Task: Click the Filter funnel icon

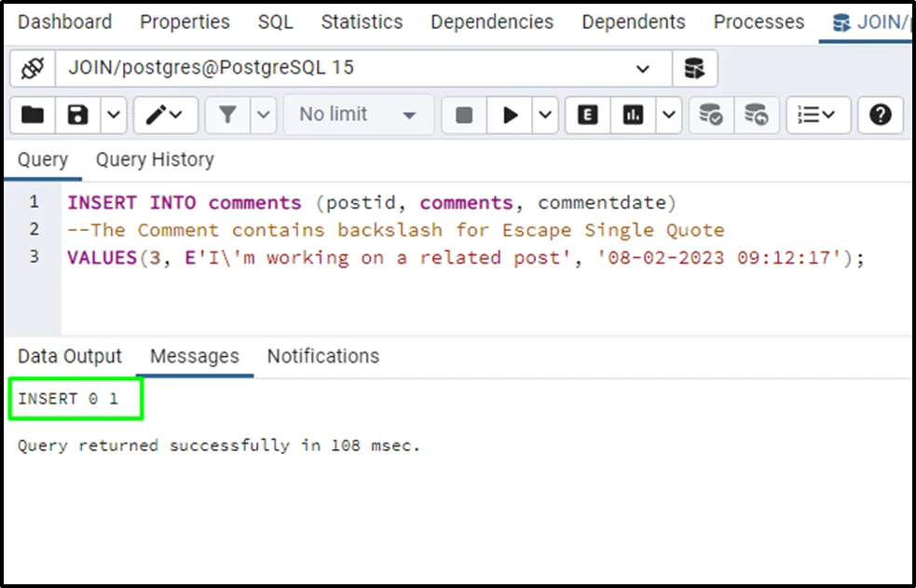Action: (x=227, y=115)
